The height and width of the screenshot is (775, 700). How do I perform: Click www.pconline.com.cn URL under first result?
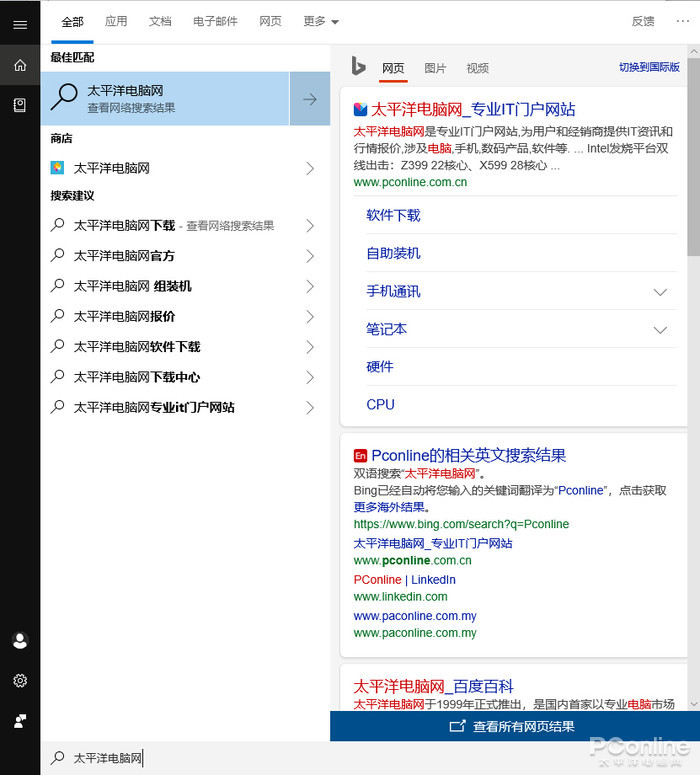pyautogui.click(x=410, y=182)
